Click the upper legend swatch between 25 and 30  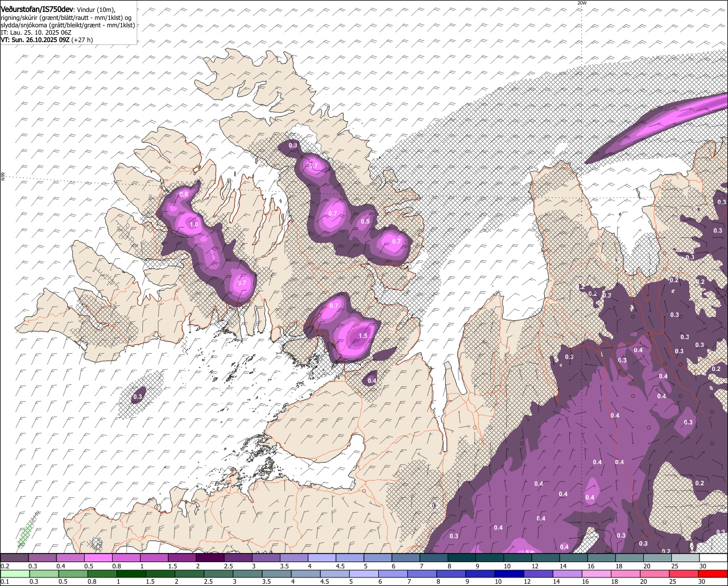coord(686,558)
